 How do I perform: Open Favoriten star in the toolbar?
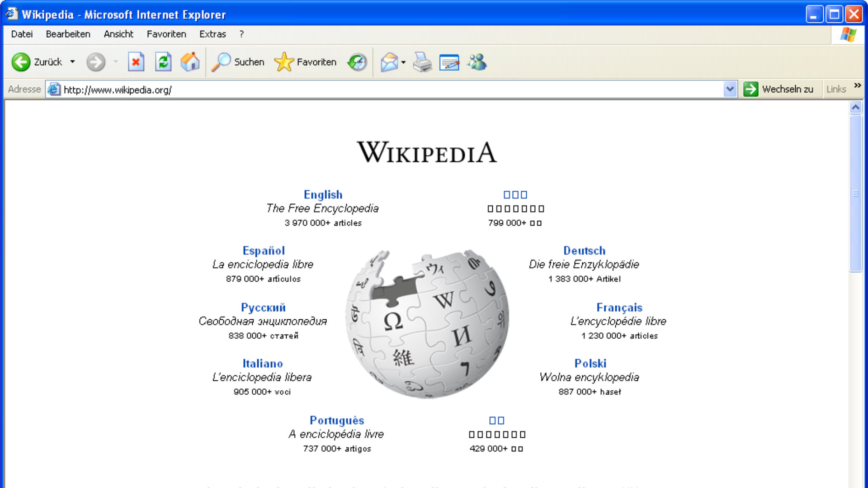pos(305,62)
